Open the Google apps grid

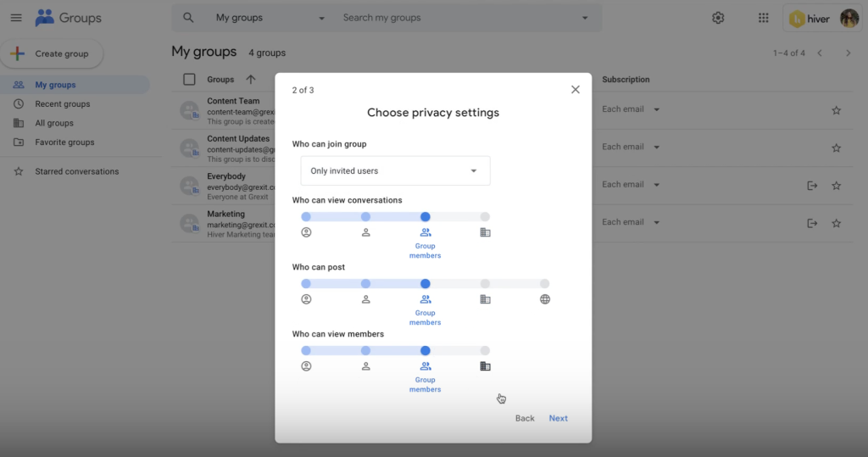click(x=764, y=18)
